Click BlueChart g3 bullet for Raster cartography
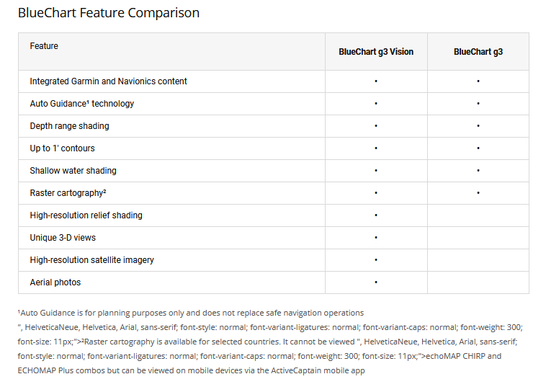546x392 pixels. [478, 193]
